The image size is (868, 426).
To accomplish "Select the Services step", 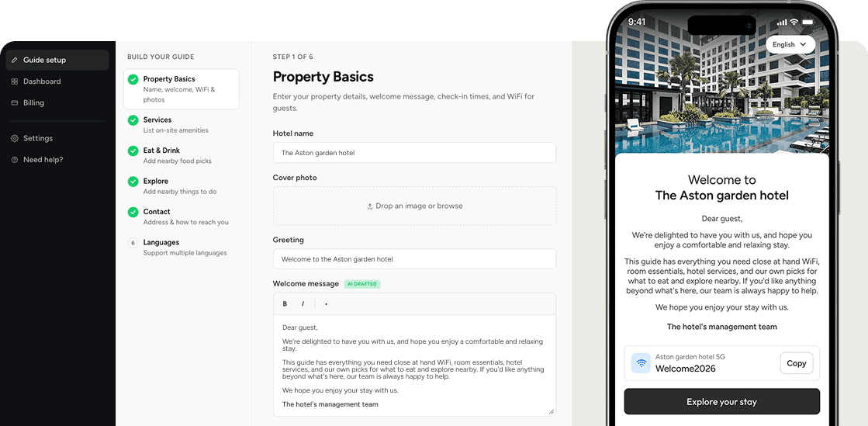I will click(x=182, y=125).
